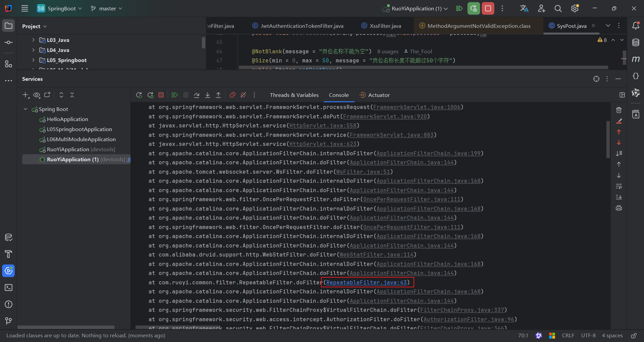Click Step Over in debug toolbar

click(x=197, y=95)
